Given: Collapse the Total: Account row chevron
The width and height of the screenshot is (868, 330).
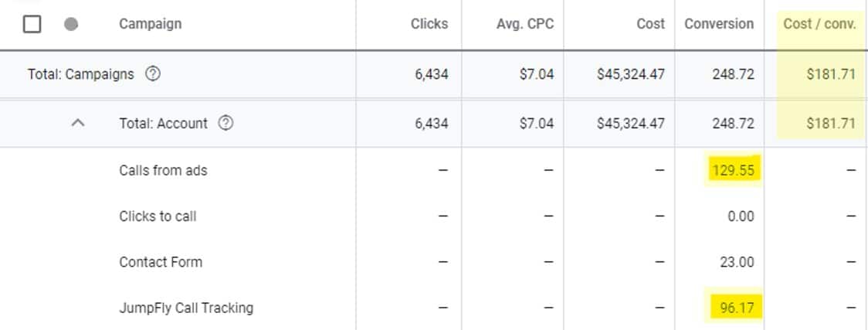Looking at the screenshot, I should [77, 123].
